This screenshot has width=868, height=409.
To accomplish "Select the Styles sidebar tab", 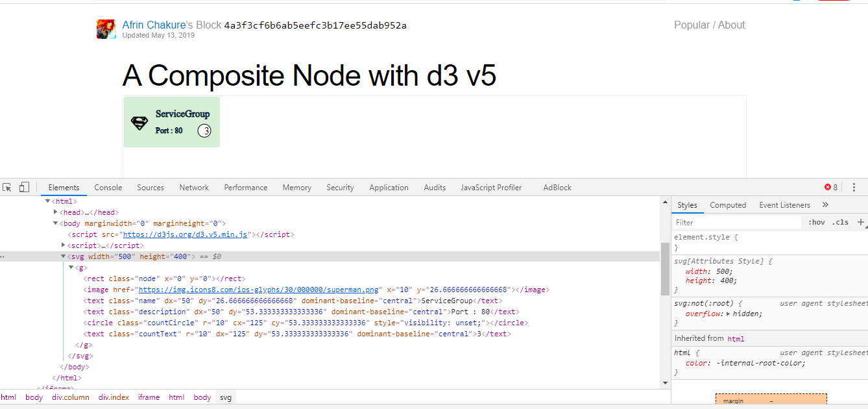I will pyautogui.click(x=687, y=204).
